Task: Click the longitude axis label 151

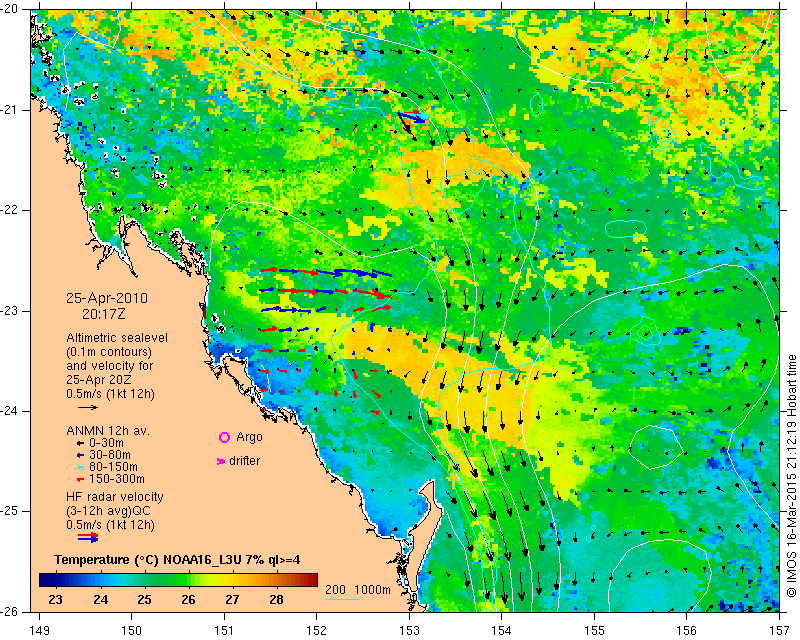Action: [x=224, y=632]
